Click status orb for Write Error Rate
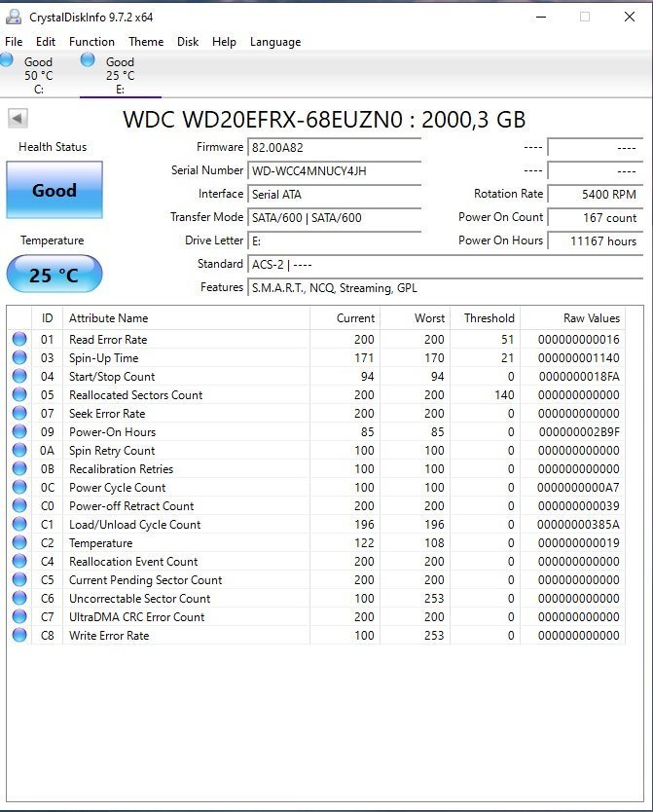Screen dimensions: 653x812 tap(19, 636)
